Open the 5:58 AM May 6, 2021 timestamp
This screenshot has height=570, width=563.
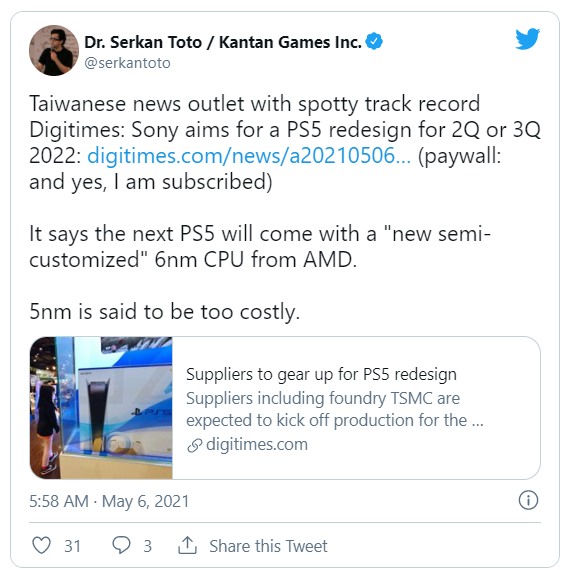(x=109, y=501)
